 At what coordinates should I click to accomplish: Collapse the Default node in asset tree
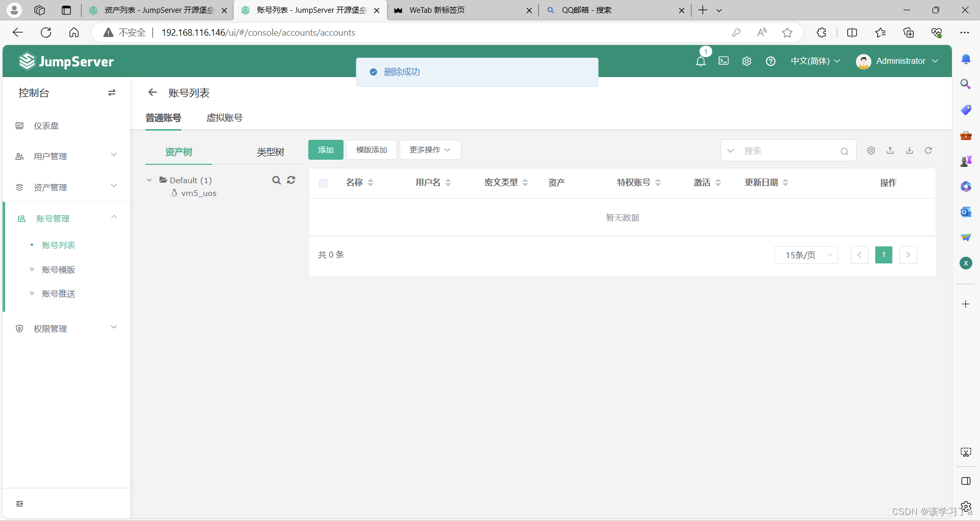click(149, 180)
